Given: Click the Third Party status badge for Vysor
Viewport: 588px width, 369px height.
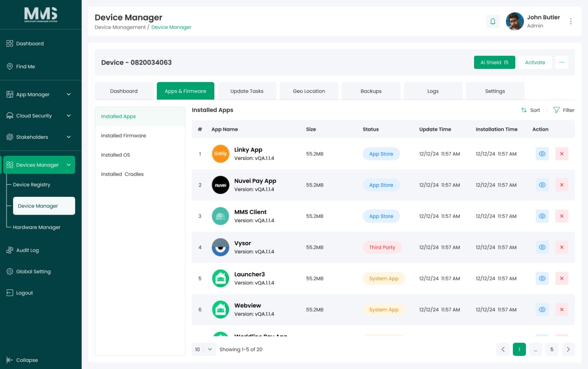Looking at the screenshot, I should click(x=382, y=247).
